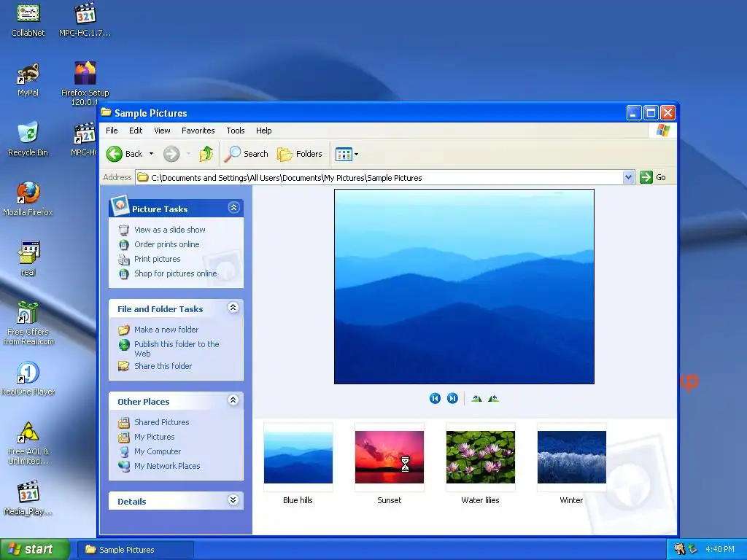Show the next image in filmstrip
Viewport: 747px width, 560px height.
pyautogui.click(x=452, y=398)
